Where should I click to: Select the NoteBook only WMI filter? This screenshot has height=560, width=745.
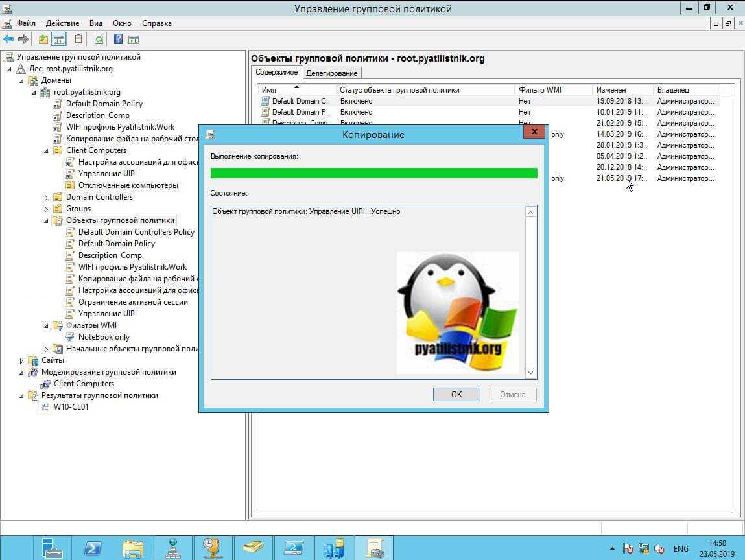click(x=104, y=337)
